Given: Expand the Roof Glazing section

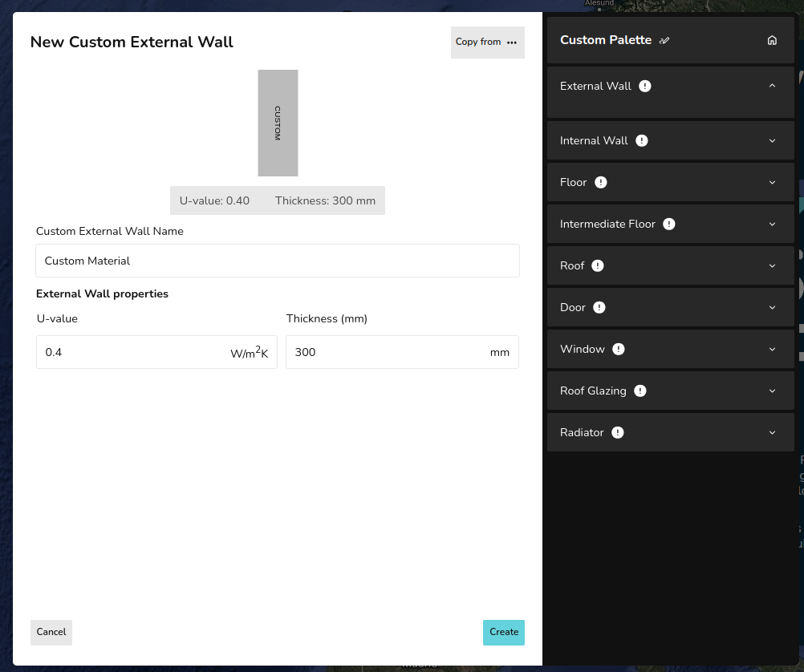Looking at the screenshot, I should coord(772,391).
